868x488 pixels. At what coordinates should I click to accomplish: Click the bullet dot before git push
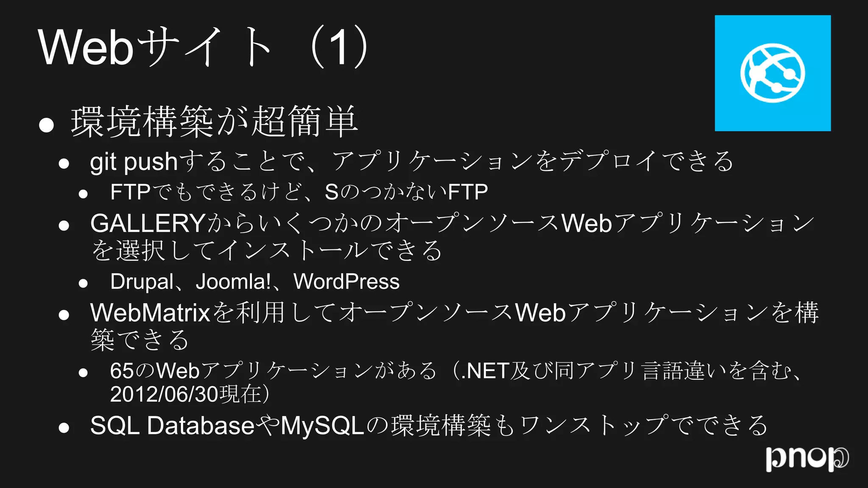pyautogui.click(x=64, y=164)
